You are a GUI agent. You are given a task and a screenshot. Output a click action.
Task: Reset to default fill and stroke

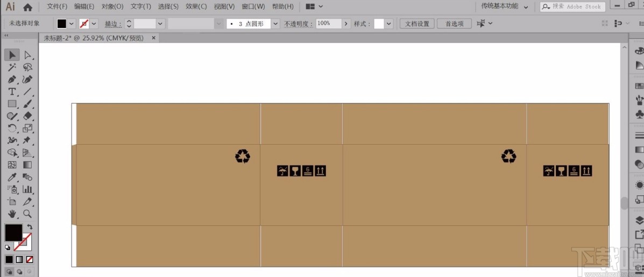(8, 247)
